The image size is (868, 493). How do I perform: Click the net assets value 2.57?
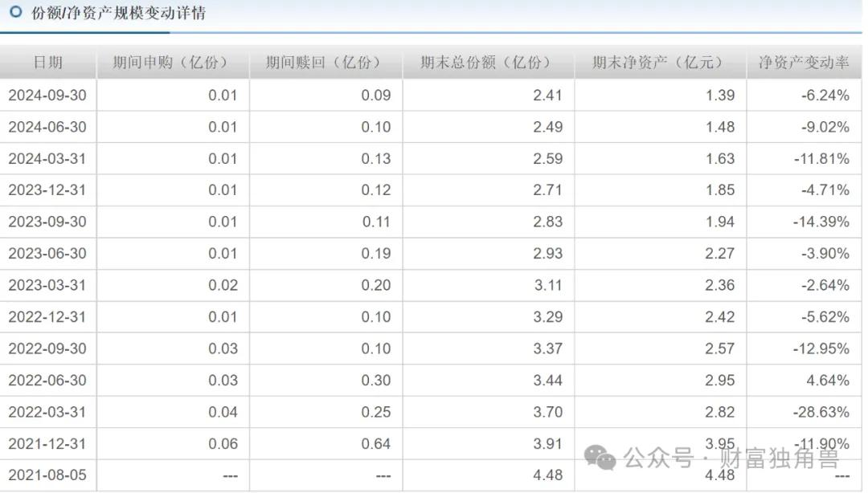720,348
